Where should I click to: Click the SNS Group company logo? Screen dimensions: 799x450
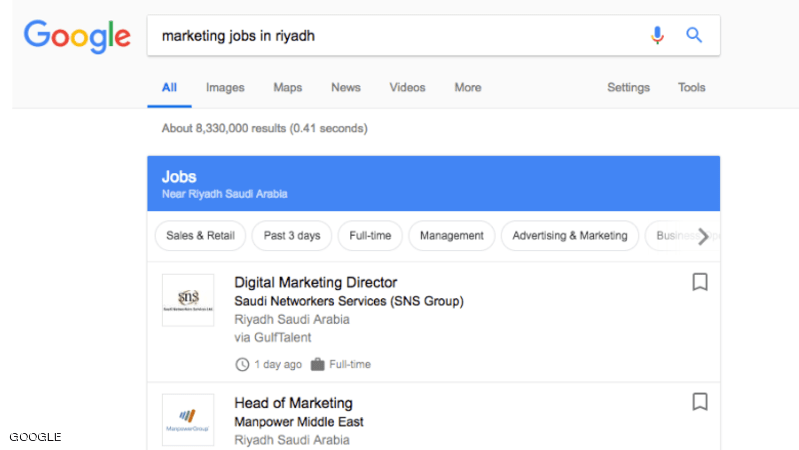coord(188,300)
